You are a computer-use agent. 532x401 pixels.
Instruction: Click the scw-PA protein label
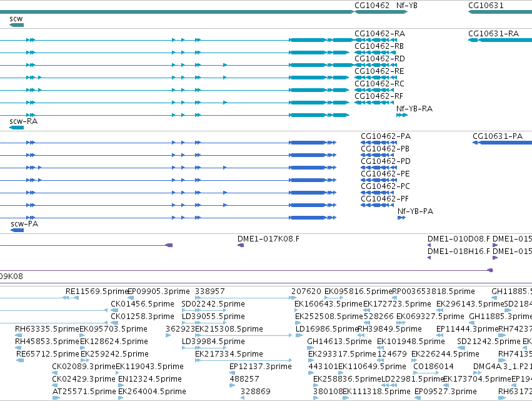[x=24, y=224]
